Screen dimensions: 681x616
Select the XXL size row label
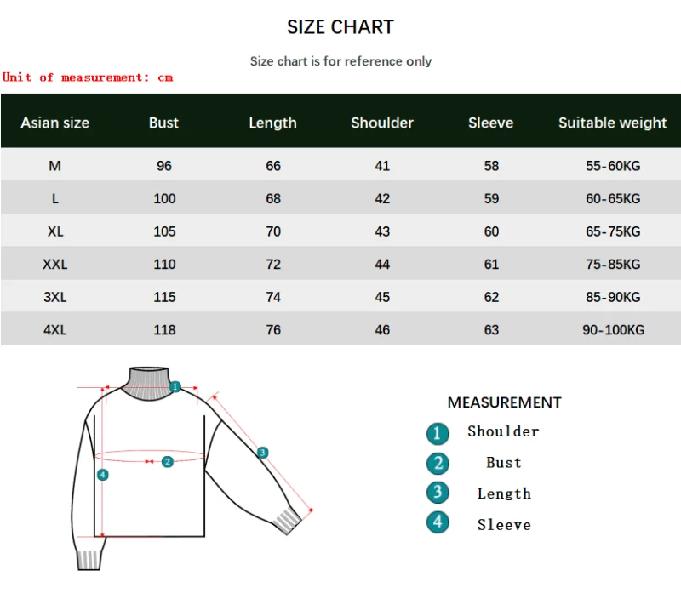55,265
